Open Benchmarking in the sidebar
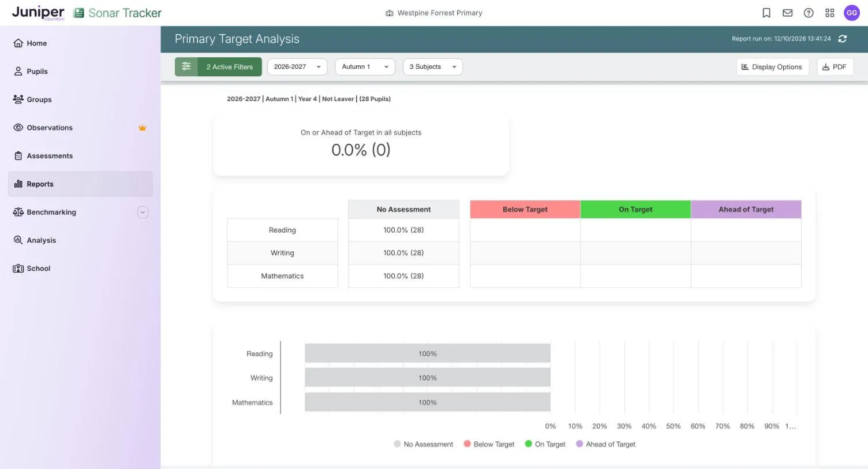The height and width of the screenshot is (469, 868). coord(80,212)
